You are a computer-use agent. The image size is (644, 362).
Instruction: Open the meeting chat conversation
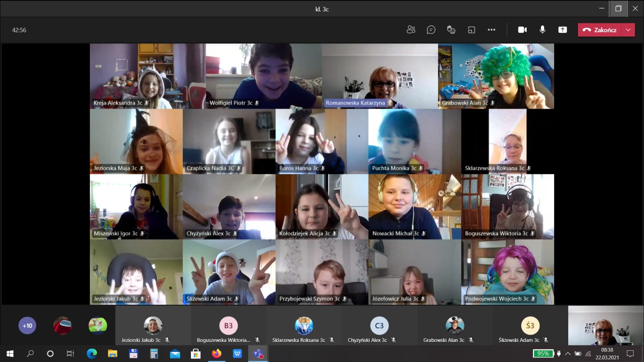pos(431,30)
